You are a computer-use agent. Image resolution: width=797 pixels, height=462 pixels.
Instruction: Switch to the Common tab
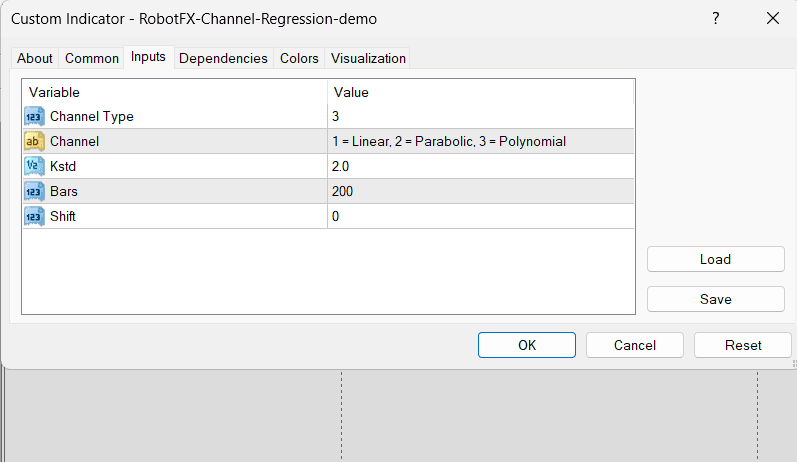(x=91, y=58)
